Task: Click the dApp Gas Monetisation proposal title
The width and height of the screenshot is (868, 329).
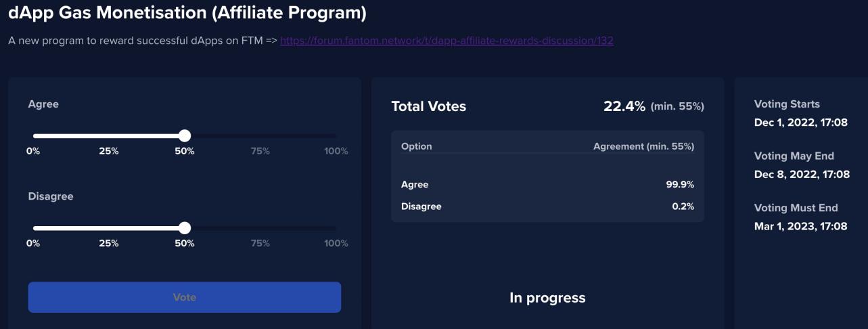Action: [x=187, y=12]
